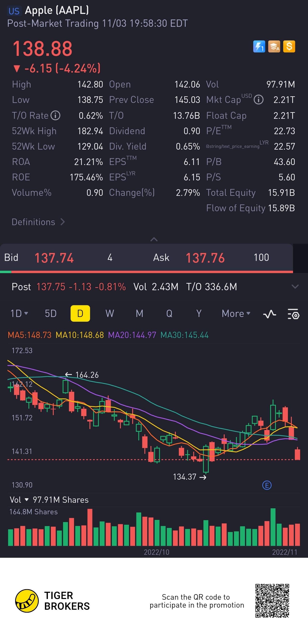Switch to Q quarterly chart tab
This screenshot has height=644, width=308.
pos(169,314)
